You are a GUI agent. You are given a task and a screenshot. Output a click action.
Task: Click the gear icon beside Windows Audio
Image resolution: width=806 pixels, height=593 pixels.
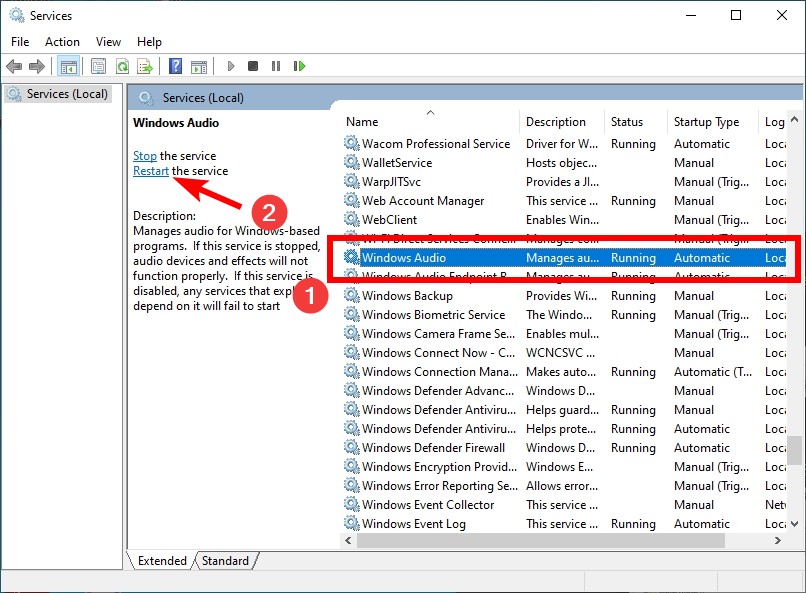tap(352, 257)
